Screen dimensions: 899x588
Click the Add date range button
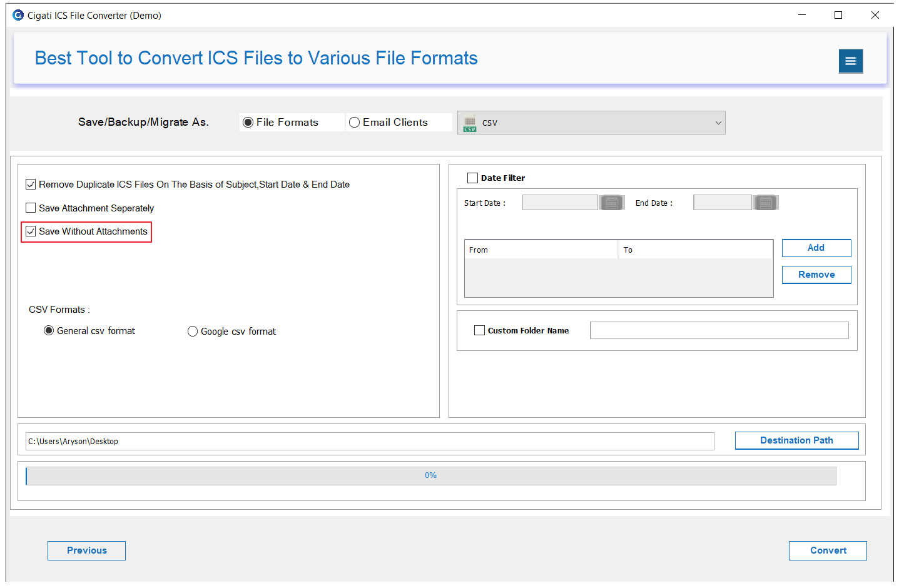pyautogui.click(x=816, y=248)
